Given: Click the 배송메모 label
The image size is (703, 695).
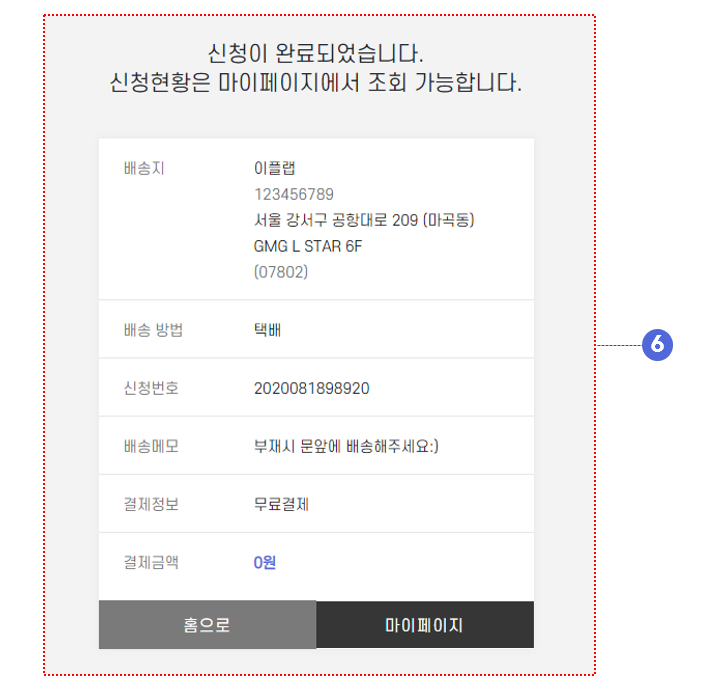Looking at the screenshot, I should [151, 446].
